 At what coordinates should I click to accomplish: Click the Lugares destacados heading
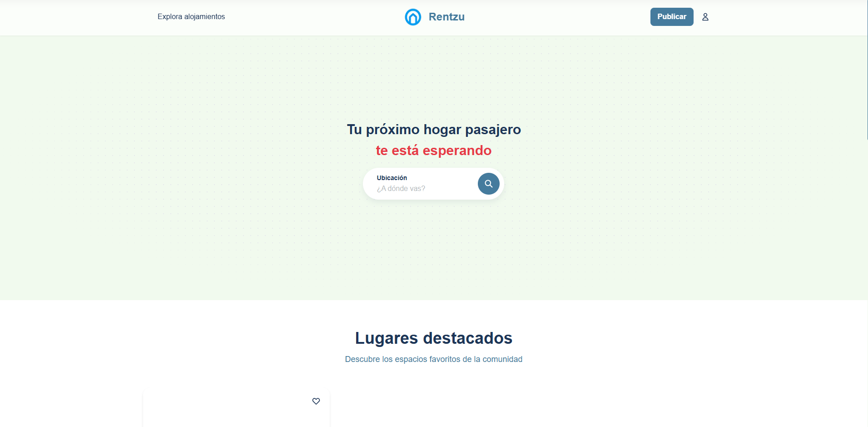(433, 338)
